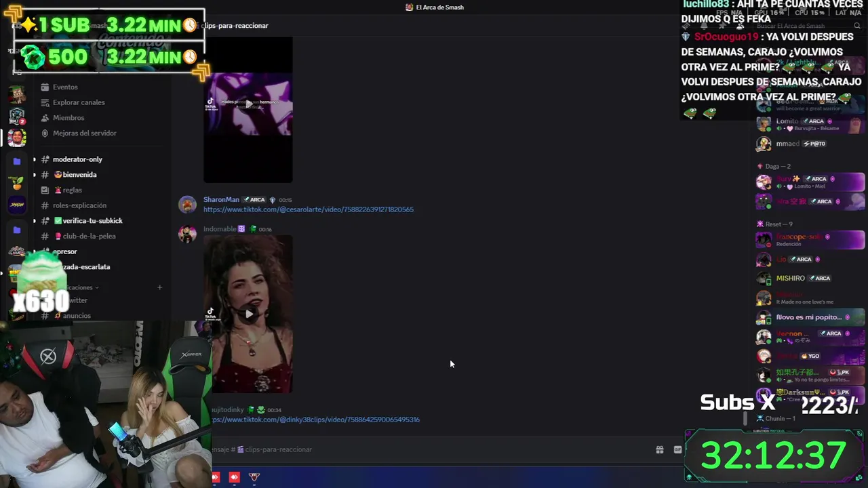Open the moderator-only channel
The height and width of the screenshot is (488, 868).
point(77,159)
